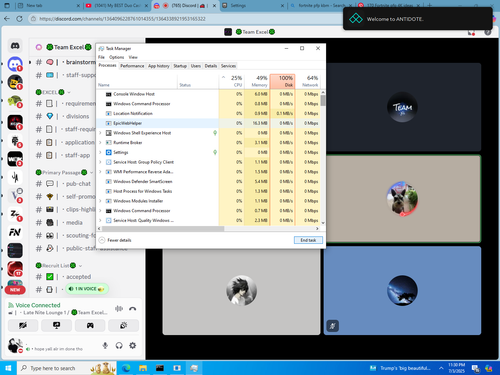
Task: Collapse the EXCEL channel category
Action: pyautogui.click(x=53, y=92)
